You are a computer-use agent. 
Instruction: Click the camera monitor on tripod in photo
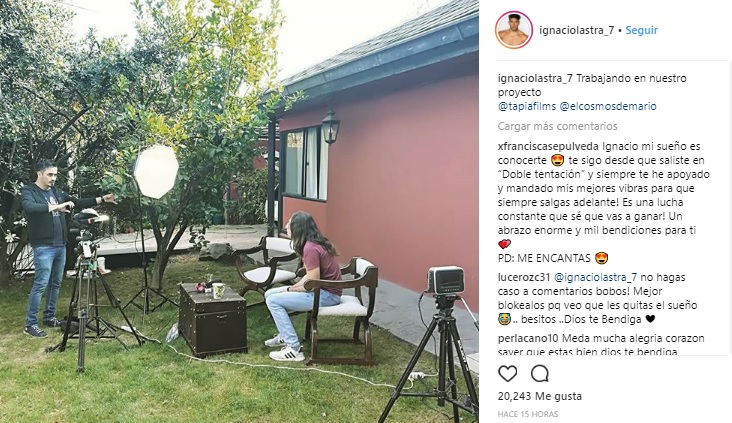click(446, 280)
